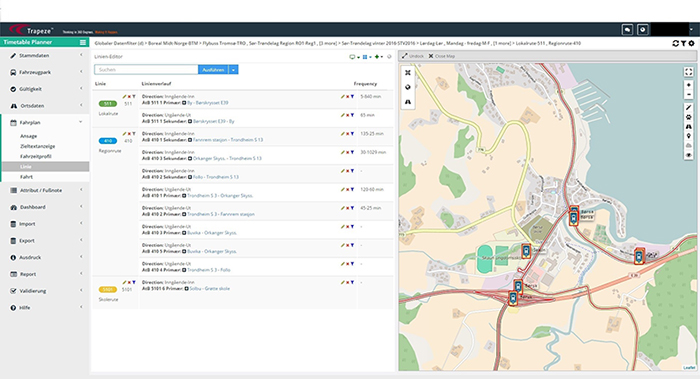This screenshot has width=700, height=379.
Task: Expand the Stammdaten sidebar section
Action: [45, 55]
